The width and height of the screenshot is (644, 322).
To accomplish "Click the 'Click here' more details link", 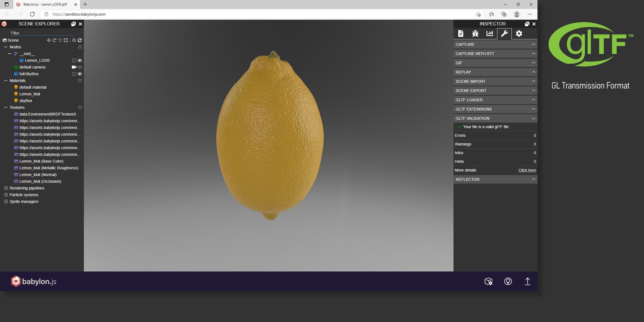I will 527,170.
